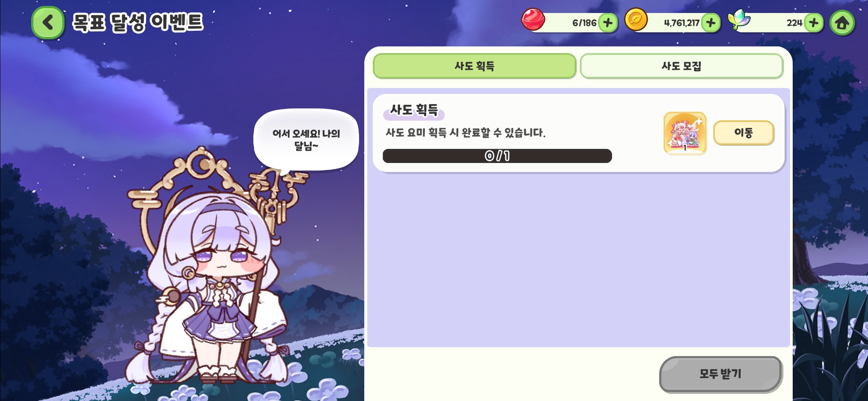Screen dimensions: 868x401
Task: Click the 0/1 progress bar
Action: pos(497,156)
